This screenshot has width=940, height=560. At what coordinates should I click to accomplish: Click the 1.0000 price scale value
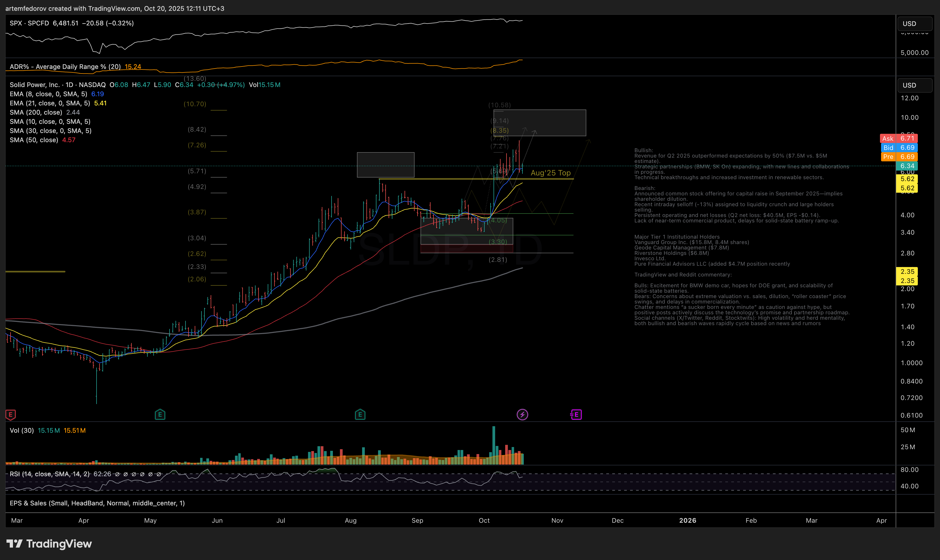912,363
